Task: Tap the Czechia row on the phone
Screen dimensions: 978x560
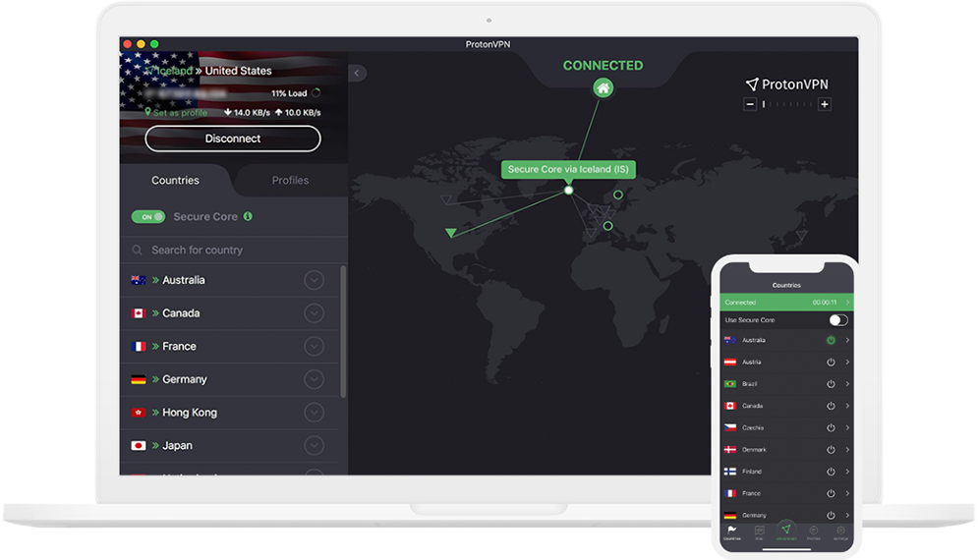Action: 786,427
